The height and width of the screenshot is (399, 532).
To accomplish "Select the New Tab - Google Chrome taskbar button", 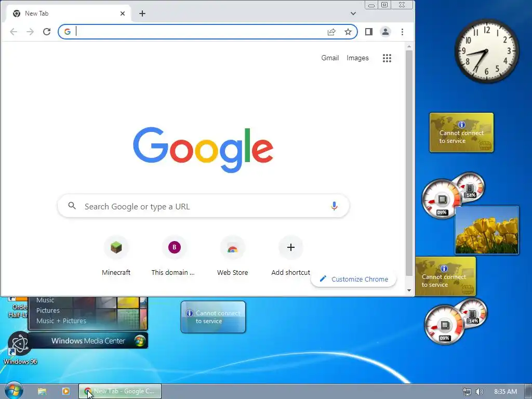I will tap(120, 391).
